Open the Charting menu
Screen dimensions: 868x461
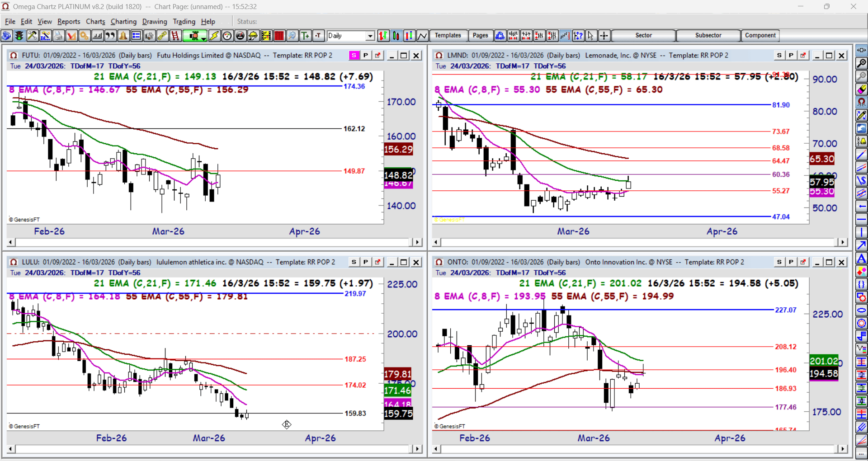click(x=123, y=22)
